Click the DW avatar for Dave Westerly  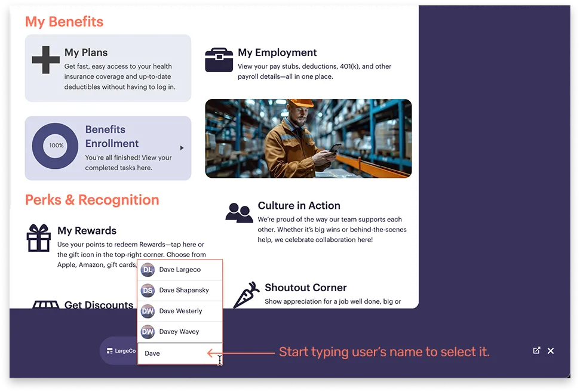[148, 311]
